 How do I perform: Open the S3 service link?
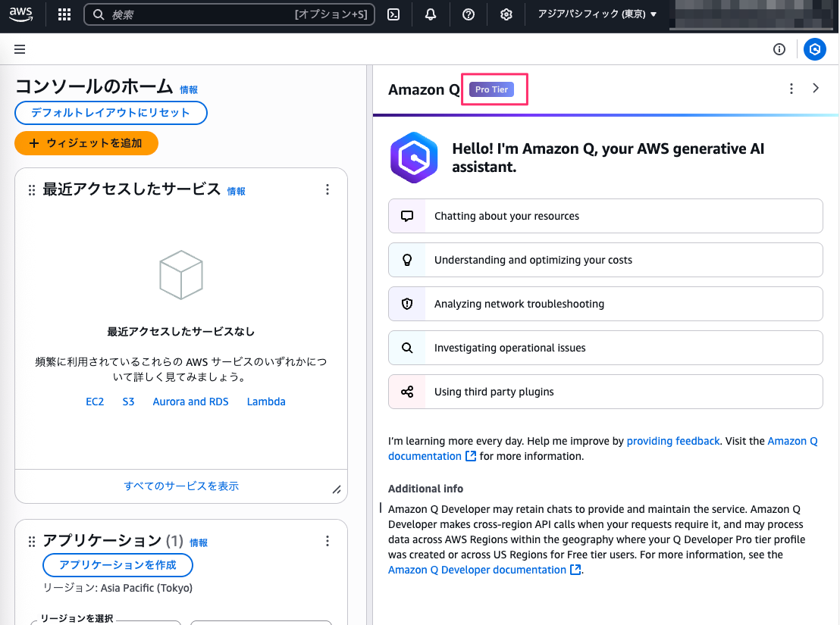tap(128, 402)
